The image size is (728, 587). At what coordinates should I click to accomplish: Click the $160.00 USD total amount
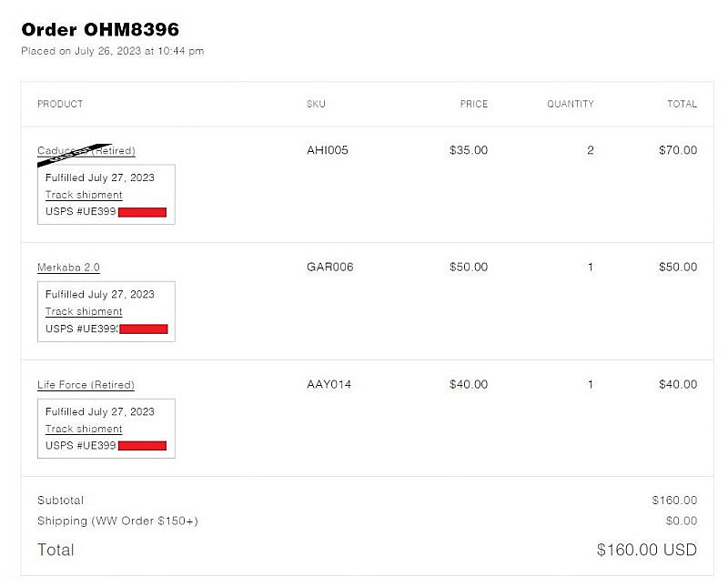point(647,550)
